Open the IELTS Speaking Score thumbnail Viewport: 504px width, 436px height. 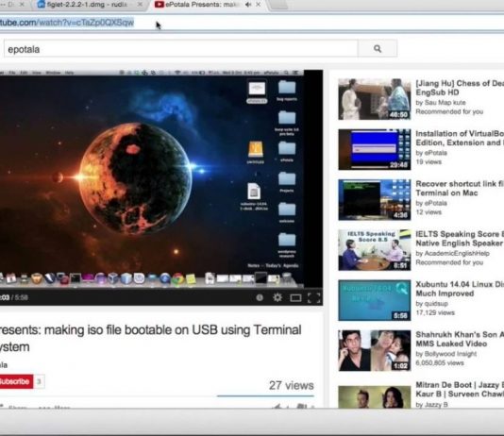pos(375,250)
